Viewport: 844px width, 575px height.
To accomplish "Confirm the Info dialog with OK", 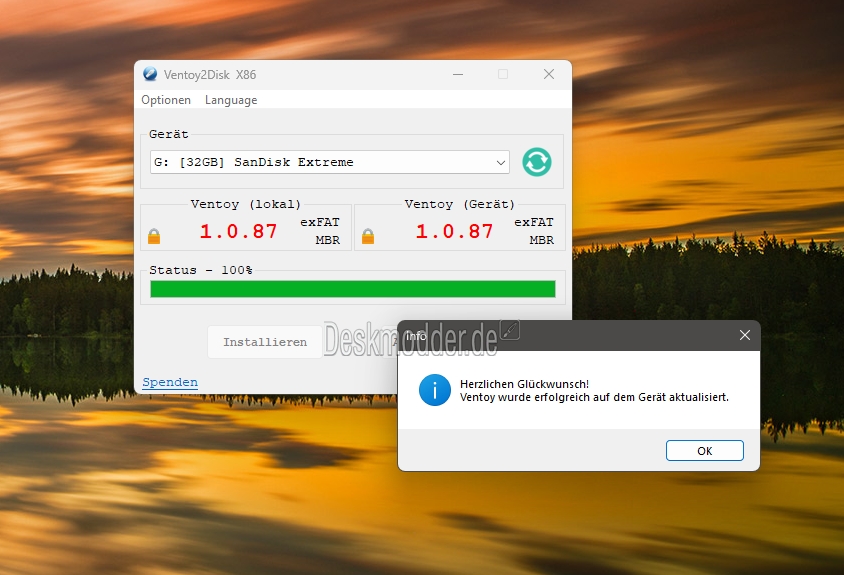I will click(705, 451).
